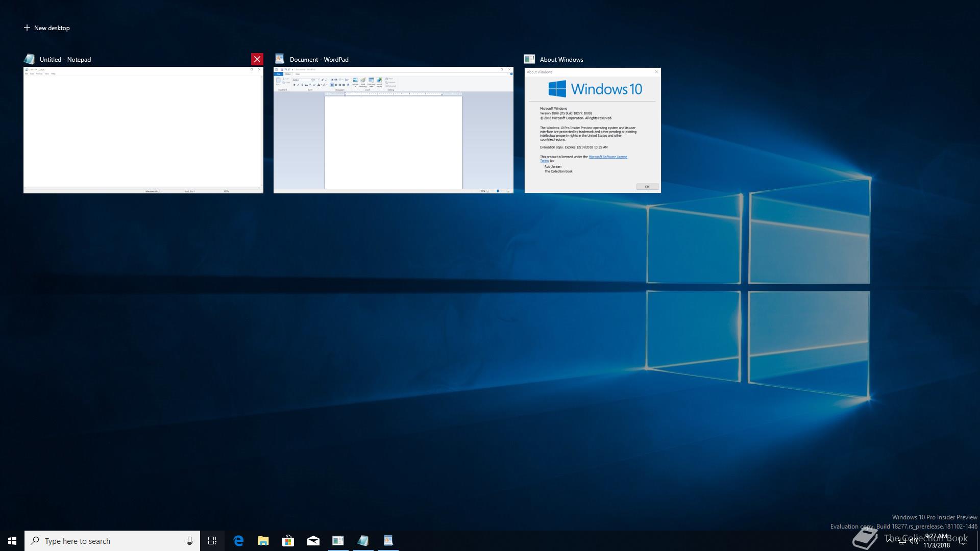The image size is (980, 551).
Task: Launch Microsoft Edge from the taskbar
Action: tap(238, 541)
